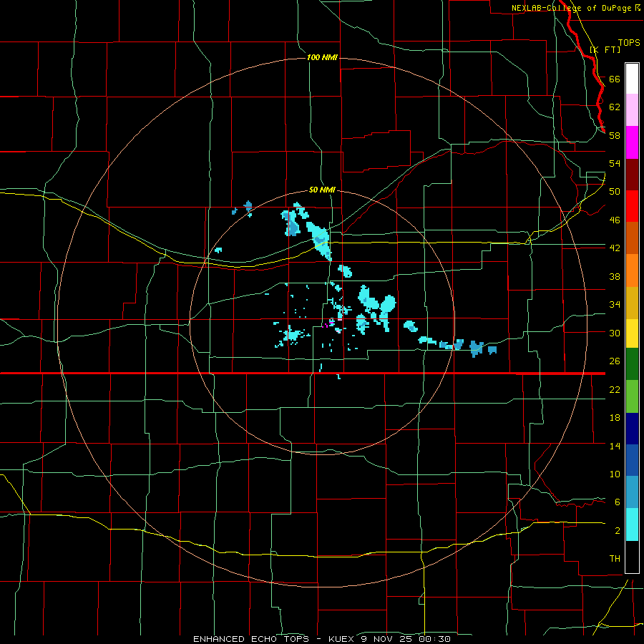Select the black TH swatch at legend bottom
This screenshot has height=644, width=644.
click(x=632, y=557)
